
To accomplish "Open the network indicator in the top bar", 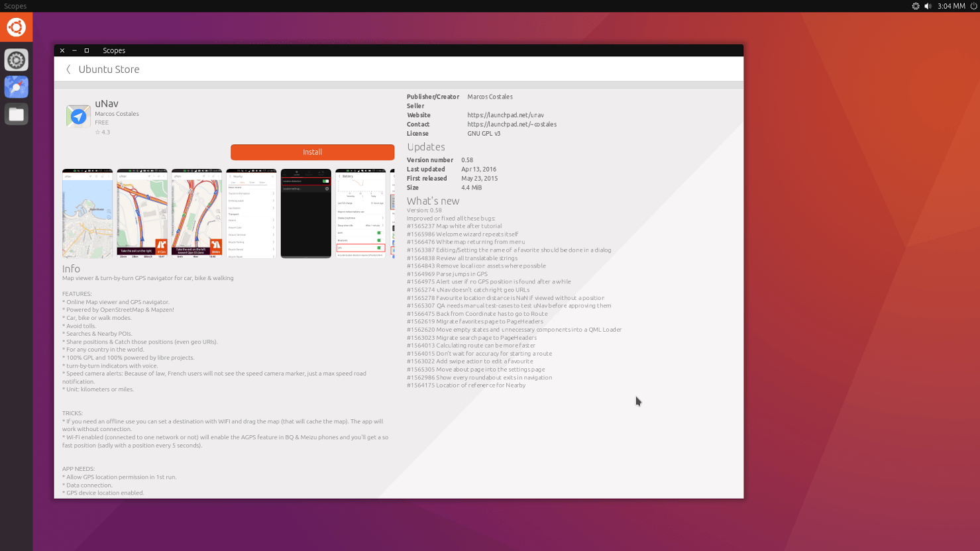I will pos(916,6).
